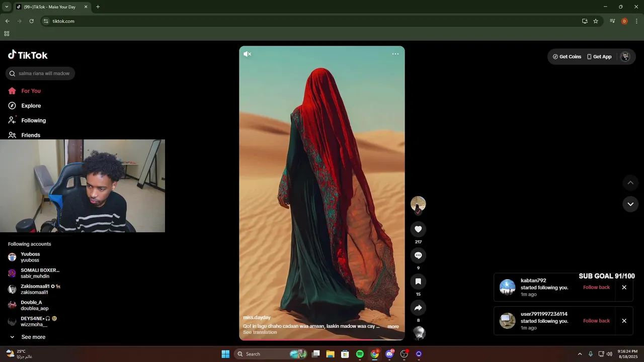Click the Get App button
644x362 pixels.
599,57
